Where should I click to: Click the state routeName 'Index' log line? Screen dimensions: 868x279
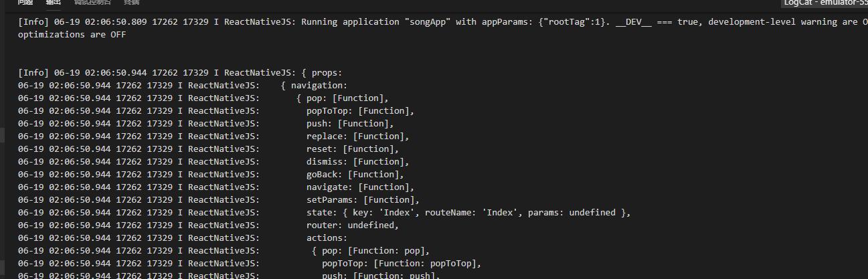pyautogui.click(x=468, y=213)
